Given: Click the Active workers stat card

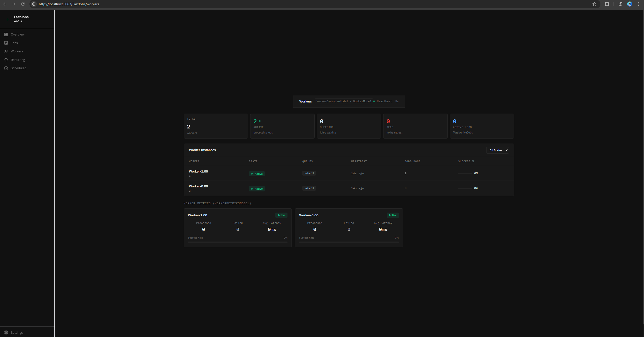Looking at the screenshot, I should click(282, 126).
